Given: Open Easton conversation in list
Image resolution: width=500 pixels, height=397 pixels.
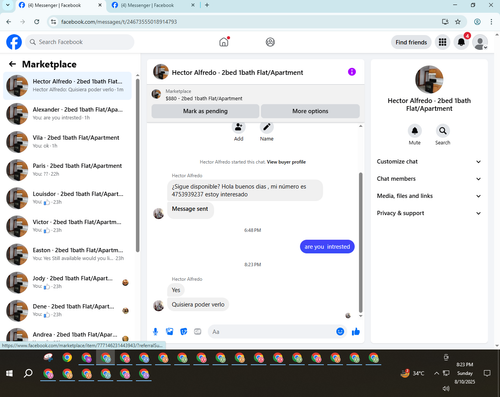Looking at the screenshot, I should 67,254.
